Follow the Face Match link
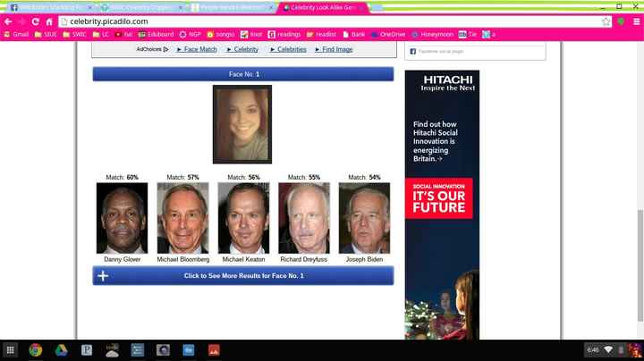644x361 pixels. pos(197,49)
